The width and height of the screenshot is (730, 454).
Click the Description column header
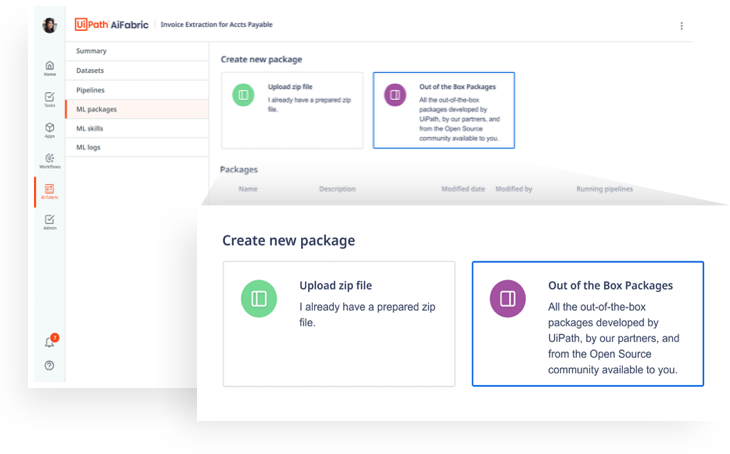(x=338, y=189)
